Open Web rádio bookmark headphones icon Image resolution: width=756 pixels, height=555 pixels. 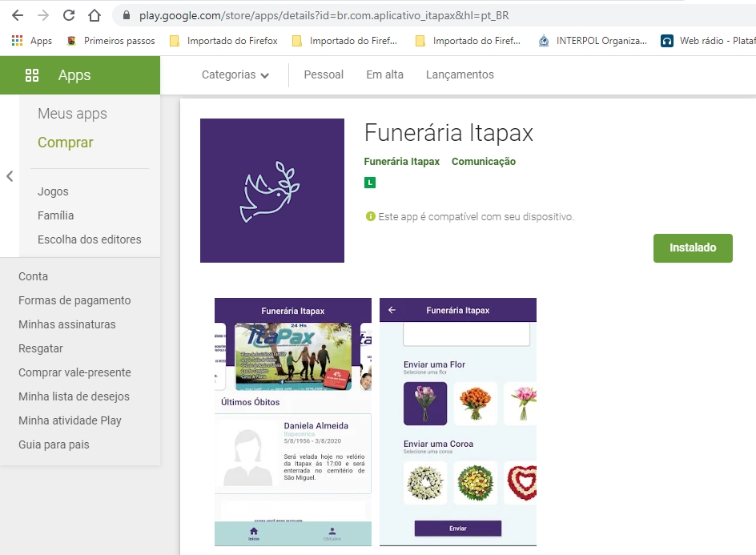coord(667,41)
